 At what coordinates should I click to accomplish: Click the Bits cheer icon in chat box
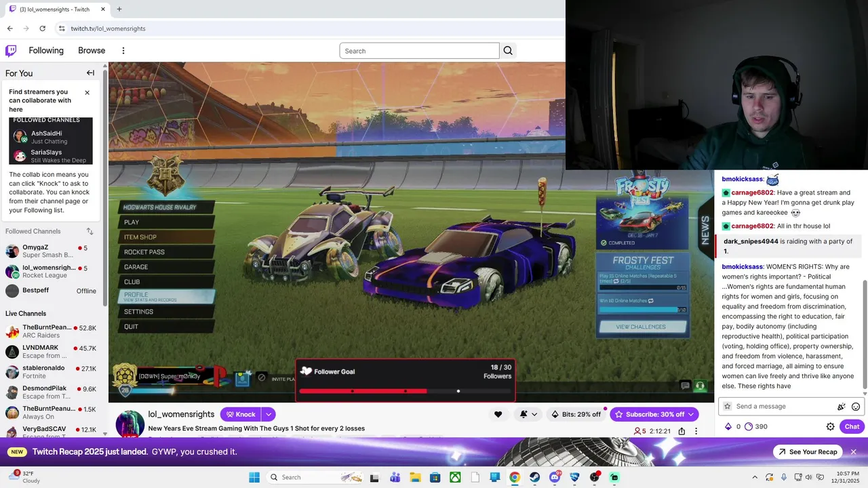pos(842,407)
